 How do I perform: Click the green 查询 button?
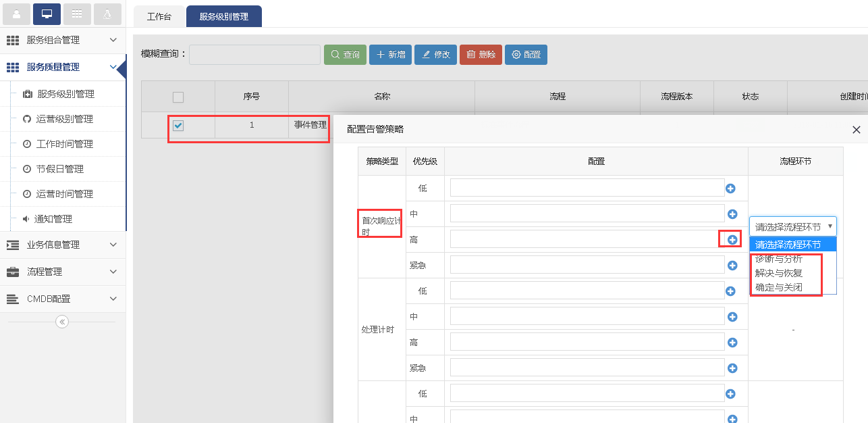345,55
